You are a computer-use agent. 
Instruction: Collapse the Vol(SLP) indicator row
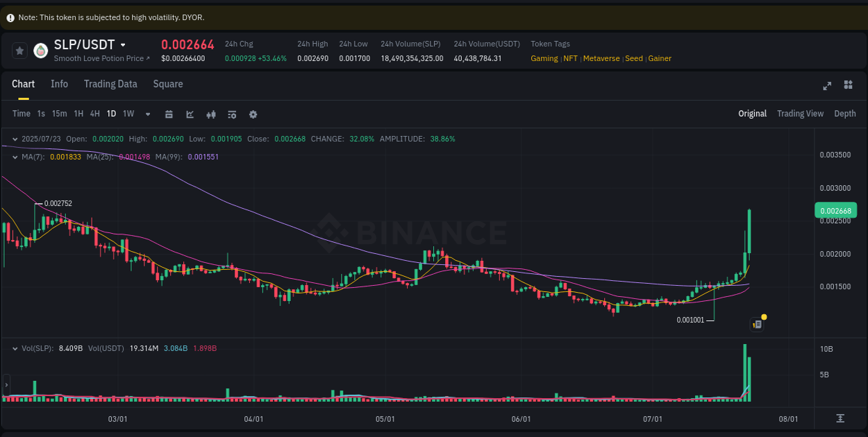[15, 348]
